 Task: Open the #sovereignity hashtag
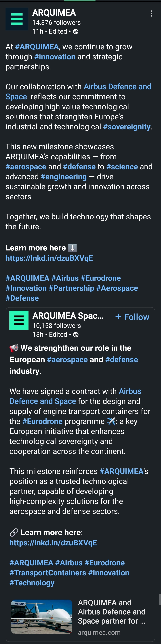tap(127, 127)
